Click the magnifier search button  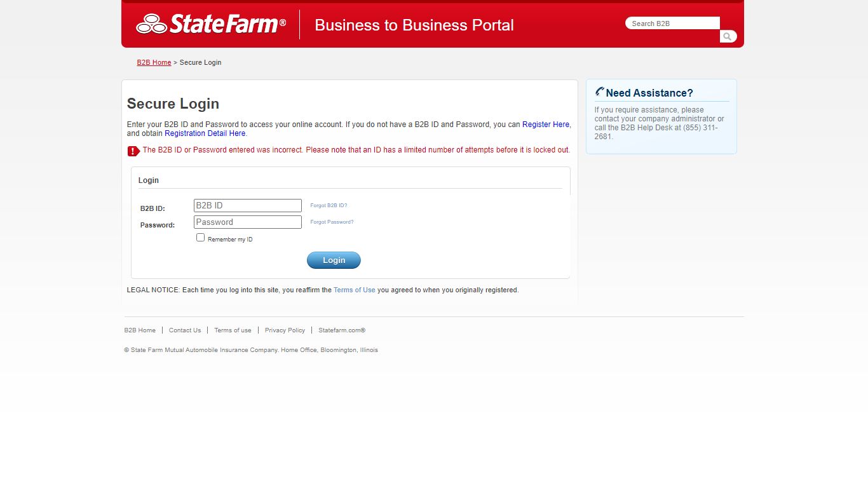[x=728, y=37]
